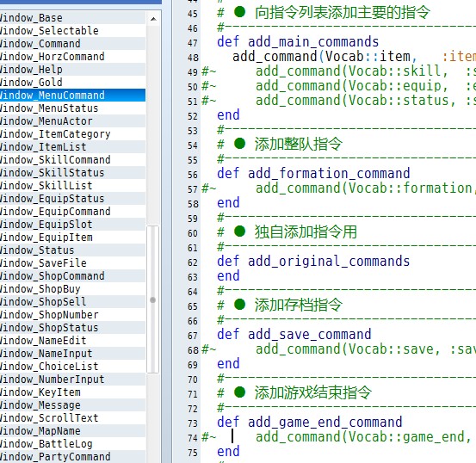476x463 pixels.
Task: Open the Window_SkillList script
Action: (x=72, y=186)
